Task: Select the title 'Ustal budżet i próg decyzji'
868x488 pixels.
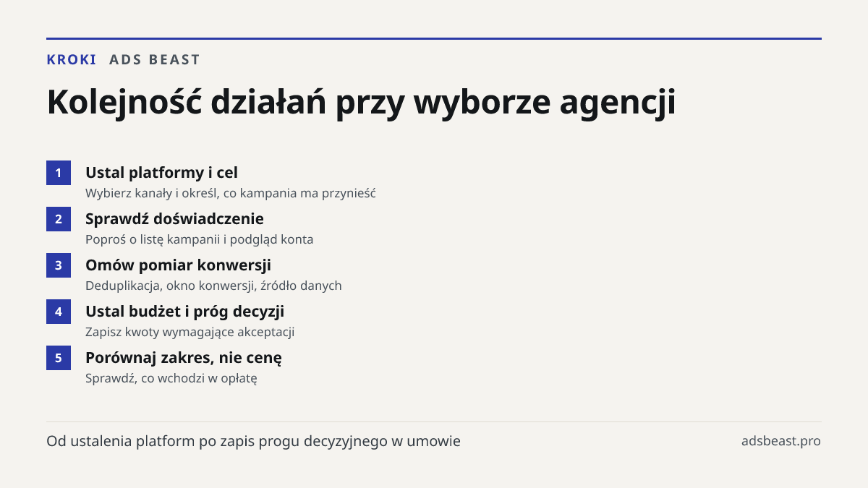Action: coord(184,312)
